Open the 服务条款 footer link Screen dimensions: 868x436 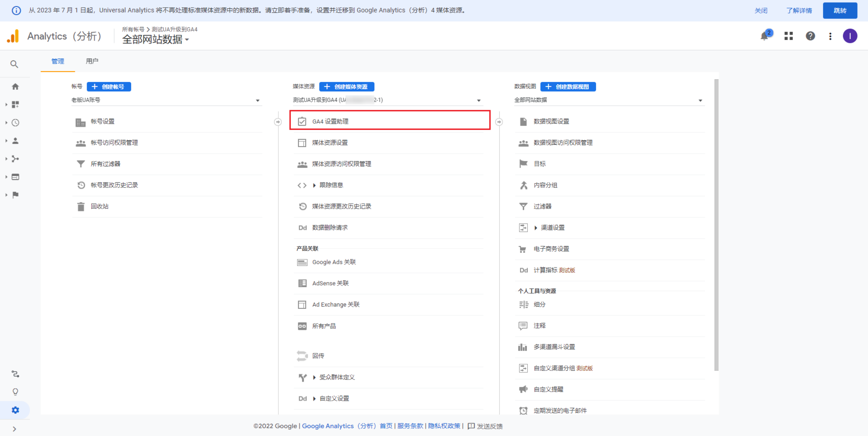pos(410,426)
